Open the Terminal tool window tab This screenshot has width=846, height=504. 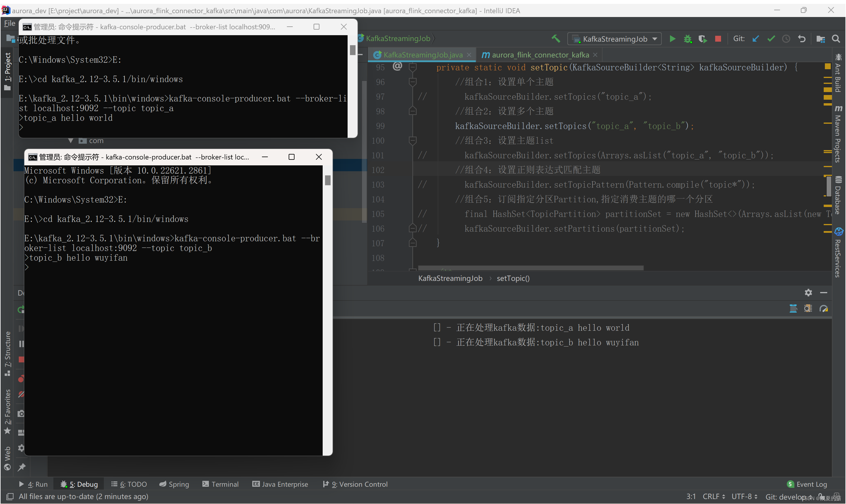[220, 484]
